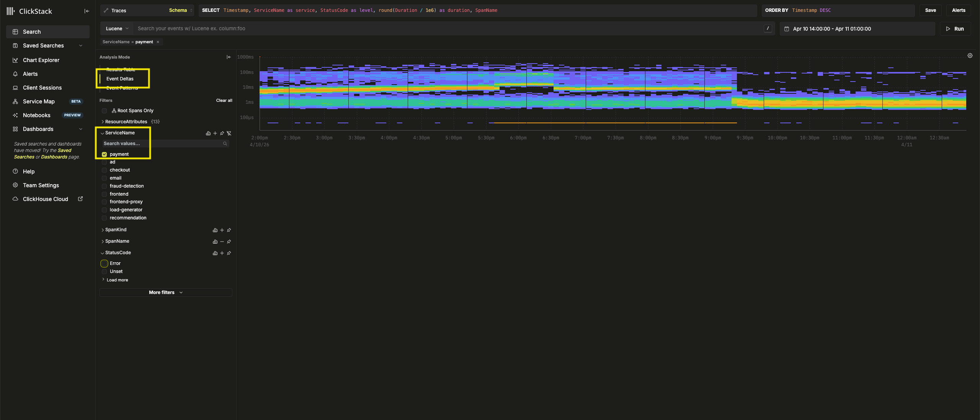Uncheck the payment service filter
This screenshot has height=420, width=980.
click(x=104, y=154)
